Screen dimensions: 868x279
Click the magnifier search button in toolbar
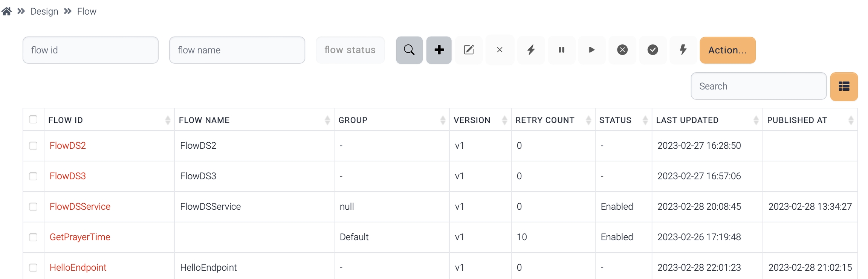(409, 50)
